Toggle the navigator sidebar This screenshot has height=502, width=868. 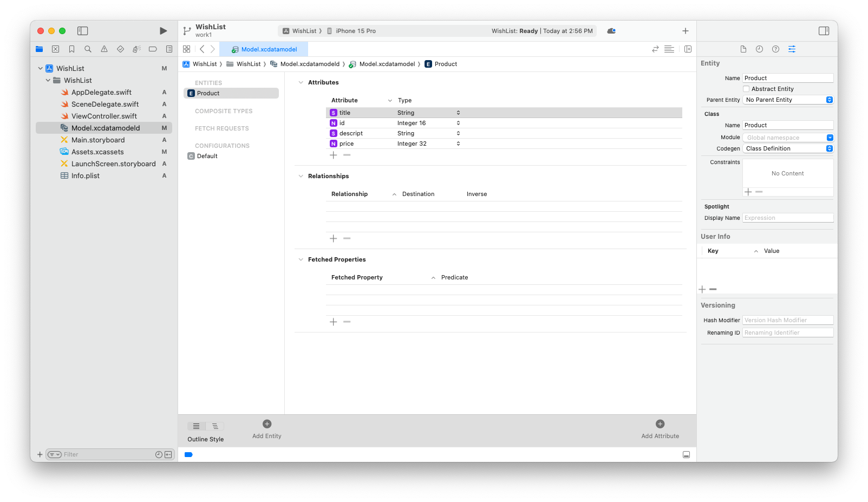coord(83,31)
